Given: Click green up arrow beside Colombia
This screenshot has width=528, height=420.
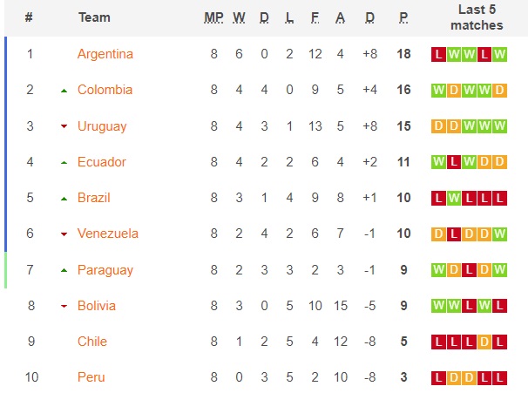Looking at the screenshot, I should tap(64, 91).
